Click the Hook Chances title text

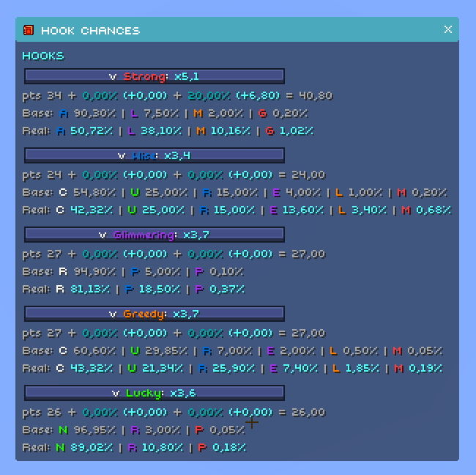pyautogui.click(x=90, y=31)
